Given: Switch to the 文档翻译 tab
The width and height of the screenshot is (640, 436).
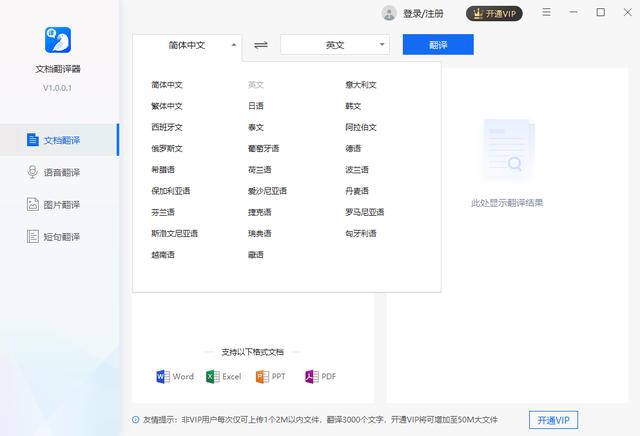Looking at the screenshot, I should click(59, 140).
